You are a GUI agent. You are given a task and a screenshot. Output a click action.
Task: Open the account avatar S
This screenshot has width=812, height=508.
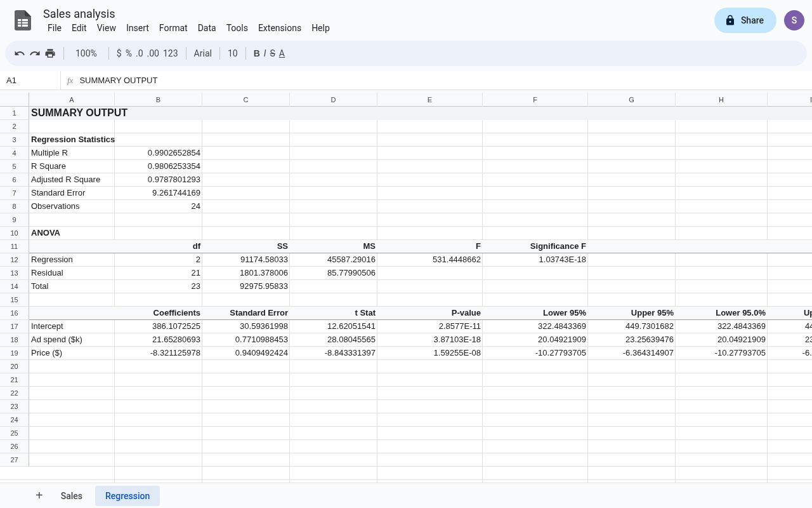click(x=794, y=20)
